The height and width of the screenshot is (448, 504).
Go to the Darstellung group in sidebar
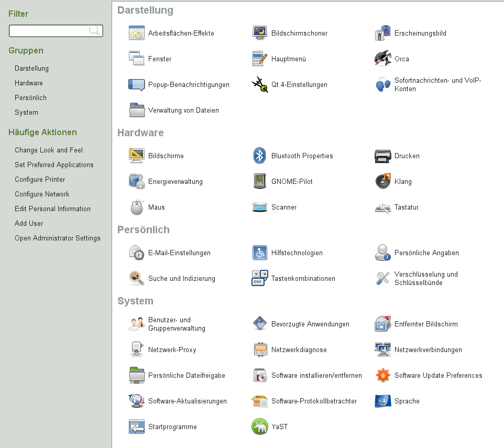click(31, 68)
